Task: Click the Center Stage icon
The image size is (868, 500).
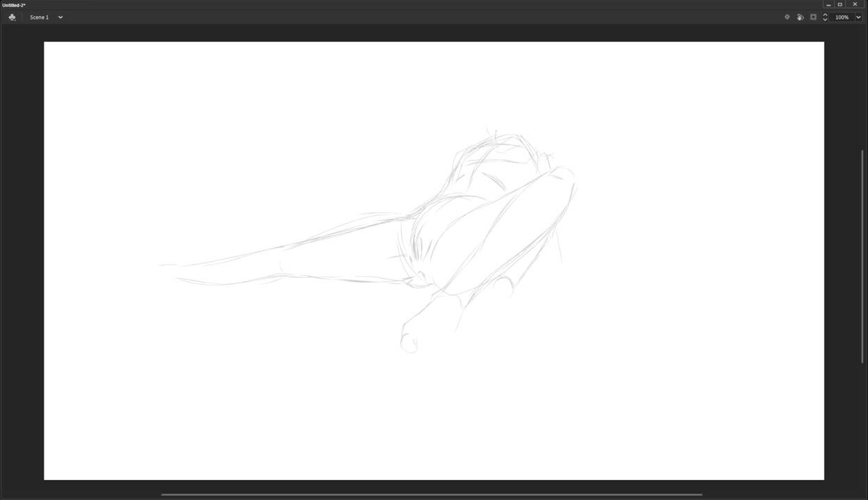Action: [x=787, y=17]
